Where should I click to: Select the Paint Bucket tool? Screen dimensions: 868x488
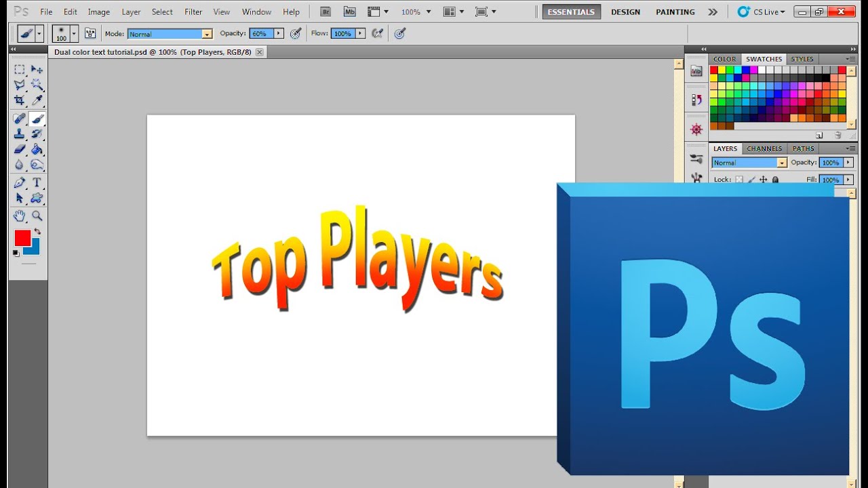37,149
